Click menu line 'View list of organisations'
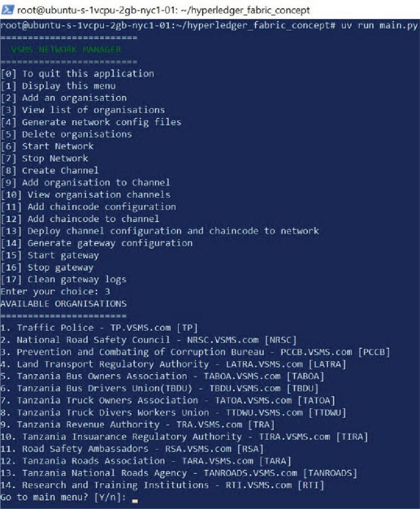 coord(83,110)
